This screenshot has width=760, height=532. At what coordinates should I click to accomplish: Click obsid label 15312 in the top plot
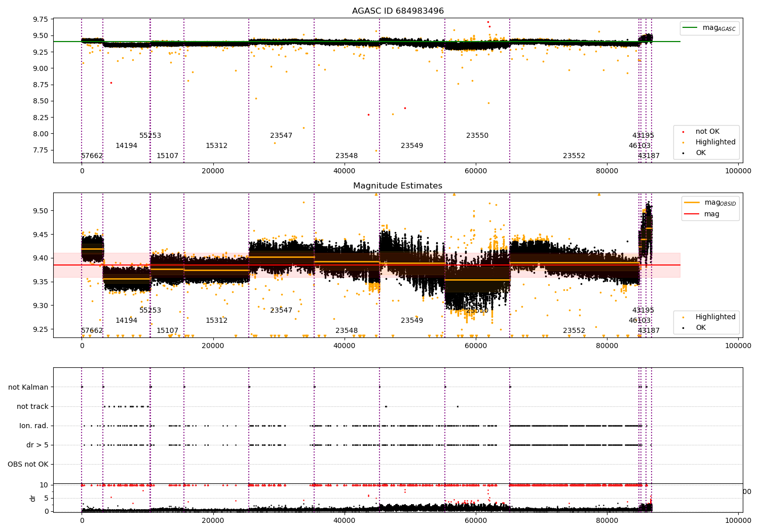click(x=216, y=146)
